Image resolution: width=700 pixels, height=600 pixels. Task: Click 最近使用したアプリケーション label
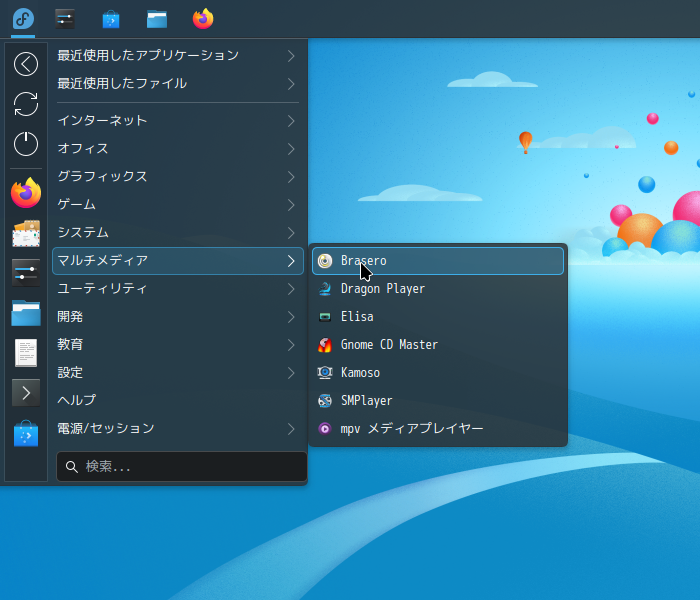148,55
